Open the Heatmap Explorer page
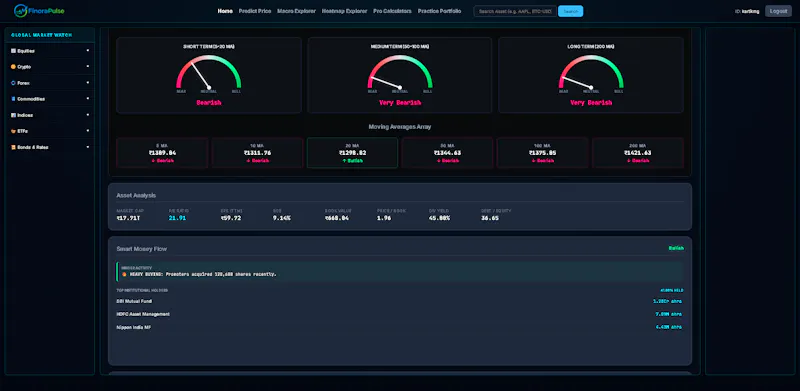Image resolution: width=800 pixels, height=391 pixels. pyautogui.click(x=344, y=11)
